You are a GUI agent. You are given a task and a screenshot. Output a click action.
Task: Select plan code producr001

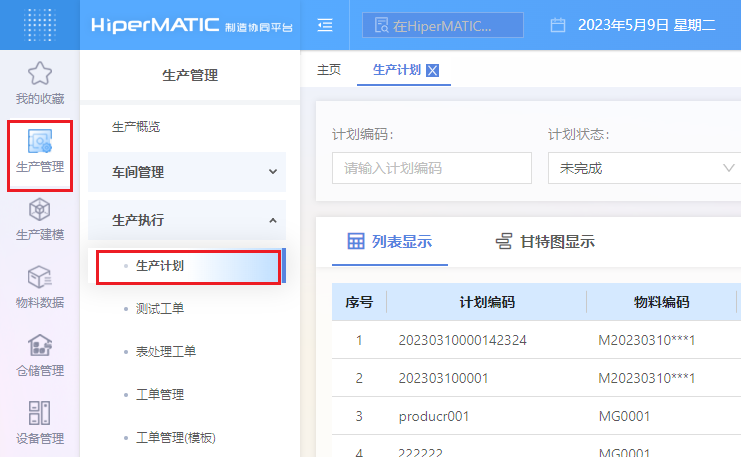pos(433,416)
